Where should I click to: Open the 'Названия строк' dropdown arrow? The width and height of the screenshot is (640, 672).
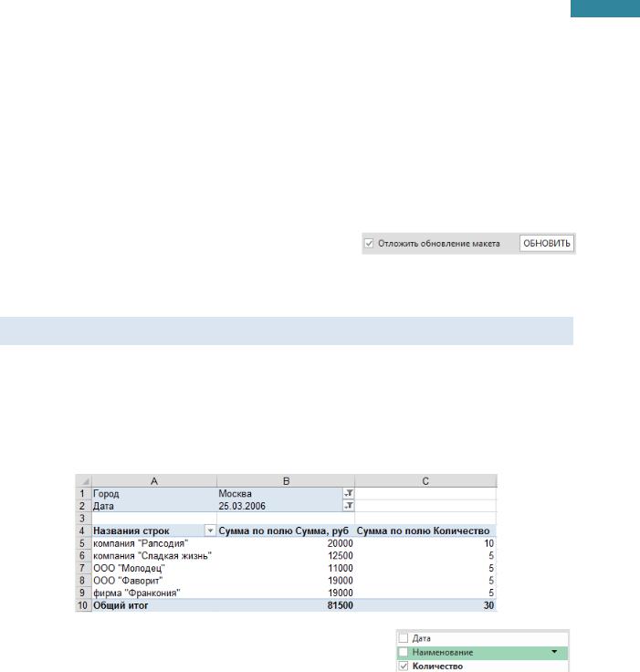(x=210, y=530)
